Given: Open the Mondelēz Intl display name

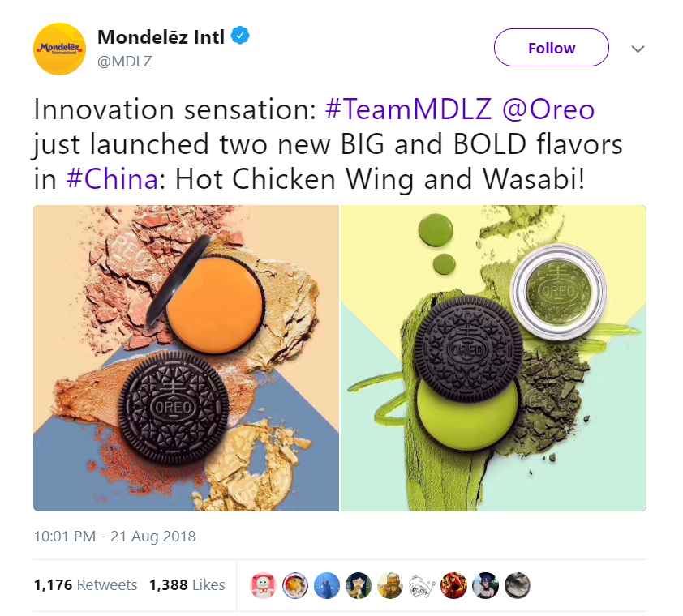Looking at the screenshot, I should pyautogui.click(x=161, y=36).
